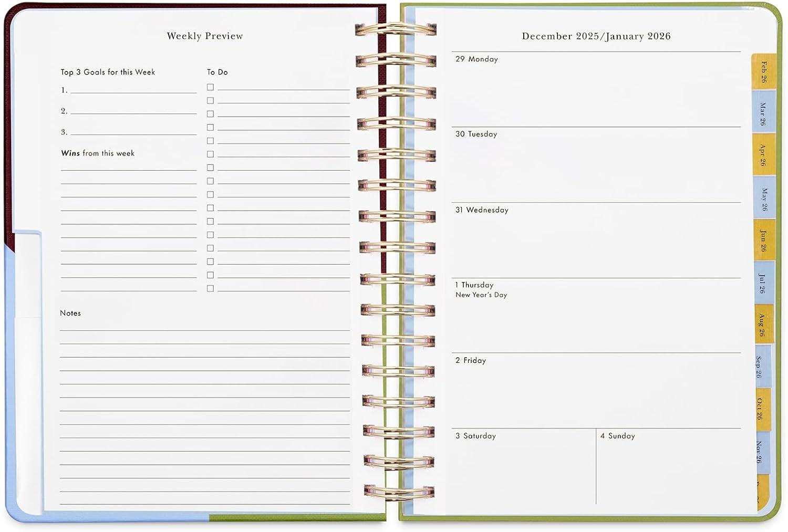
Task: Jump to the Jun 26 tab
Action: (x=763, y=241)
